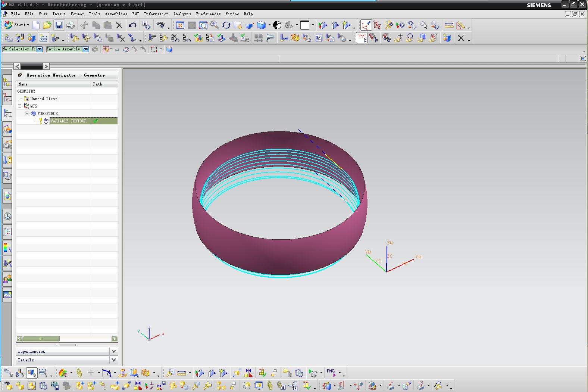
Task: Click the New file icon
Action: (x=36, y=25)
